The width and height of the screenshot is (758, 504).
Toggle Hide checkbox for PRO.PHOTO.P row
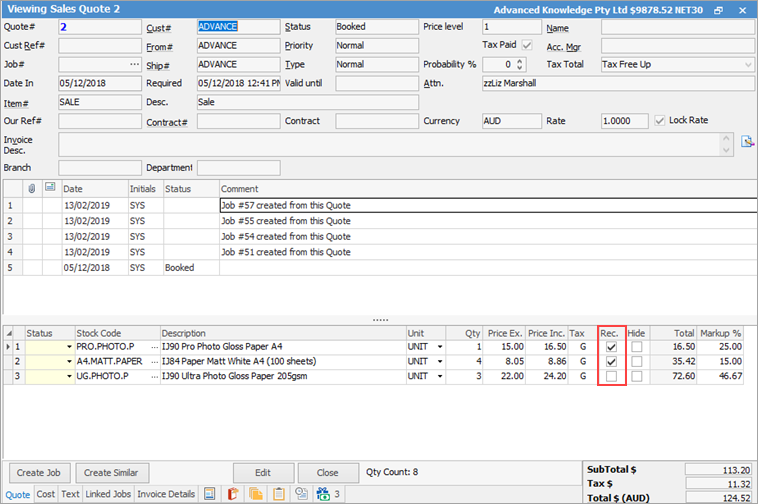[636, 347]
